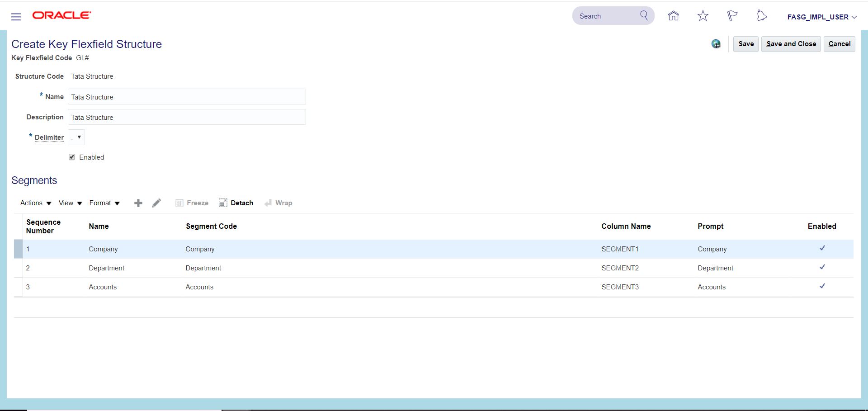Click the Home icon
Screen dimensions: 868x411
pos(673,16)
